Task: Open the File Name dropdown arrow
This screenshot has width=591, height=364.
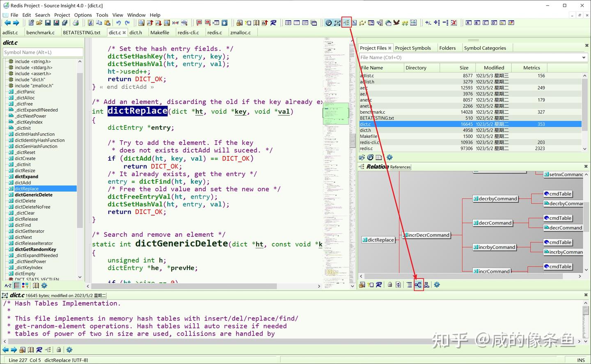Action: [x=584, y=57]
